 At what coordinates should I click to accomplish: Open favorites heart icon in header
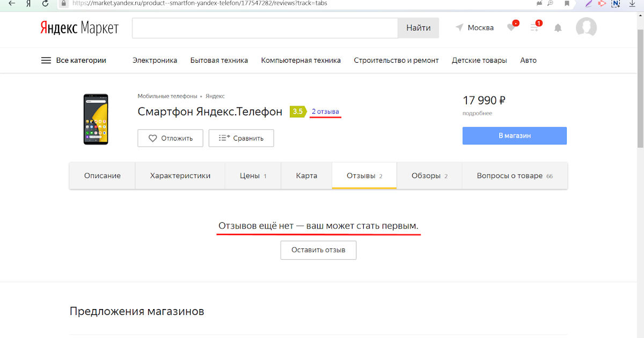[511, 27]
